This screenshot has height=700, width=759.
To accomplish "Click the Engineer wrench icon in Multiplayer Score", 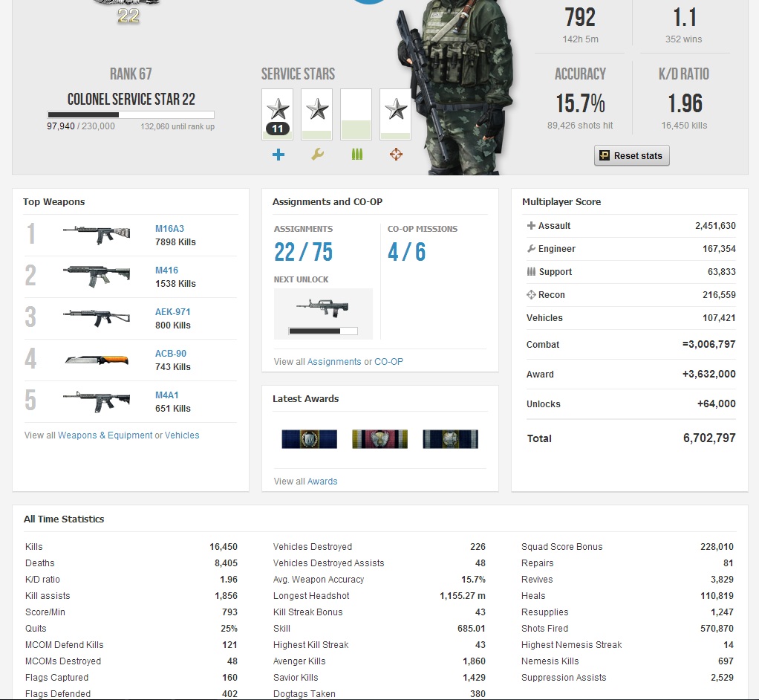I will (x=531, y=248).
